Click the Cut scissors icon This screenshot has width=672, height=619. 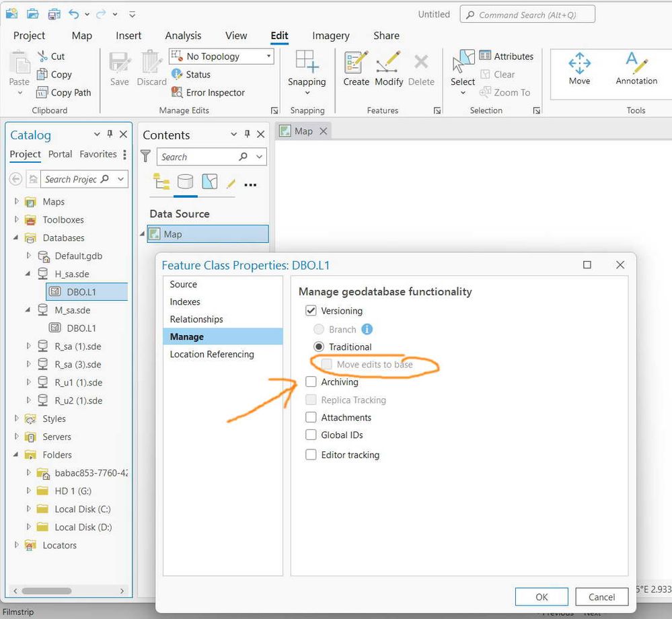[42, 56]
